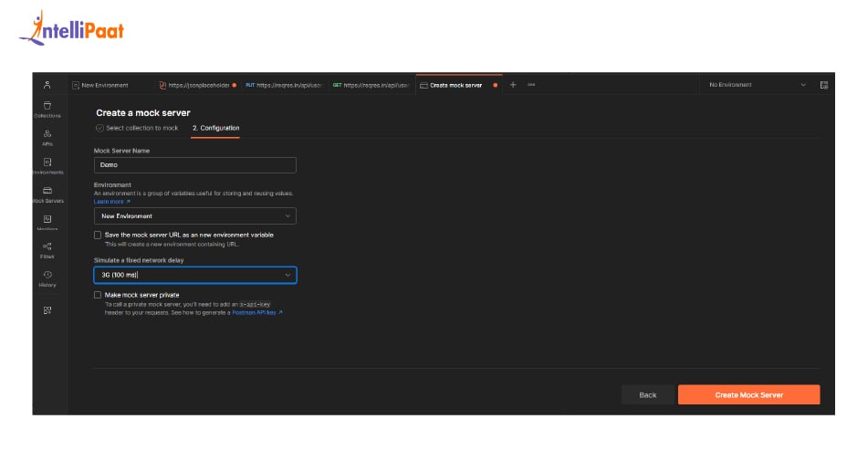Click the Mock Server Name field
The height and width of the screenshot is (461, 868).
[194, 165]
